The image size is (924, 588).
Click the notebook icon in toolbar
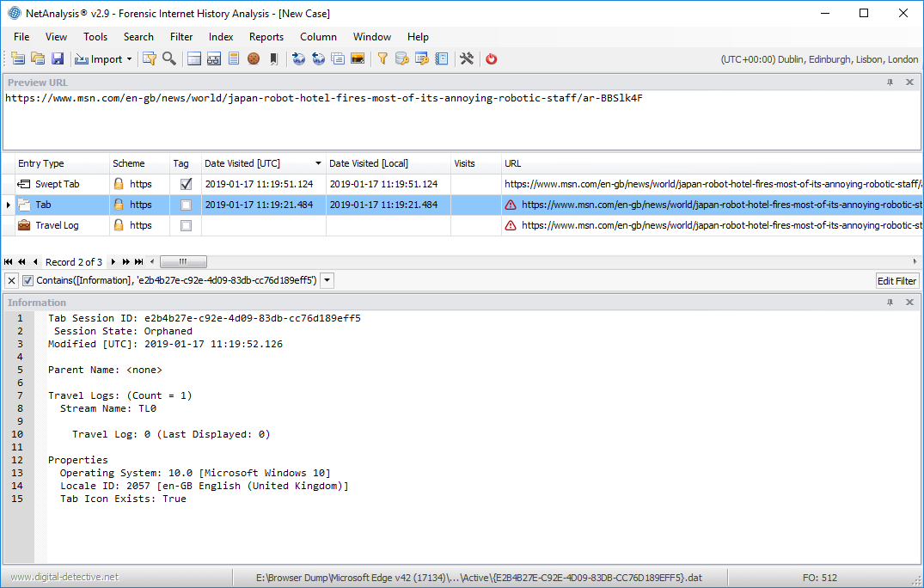[442, 58]
